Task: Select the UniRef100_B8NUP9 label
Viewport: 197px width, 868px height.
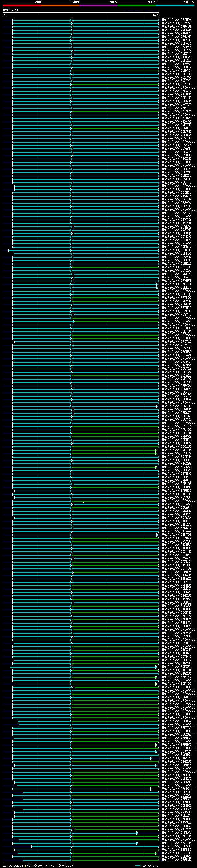Action: (x=176, y=389)
